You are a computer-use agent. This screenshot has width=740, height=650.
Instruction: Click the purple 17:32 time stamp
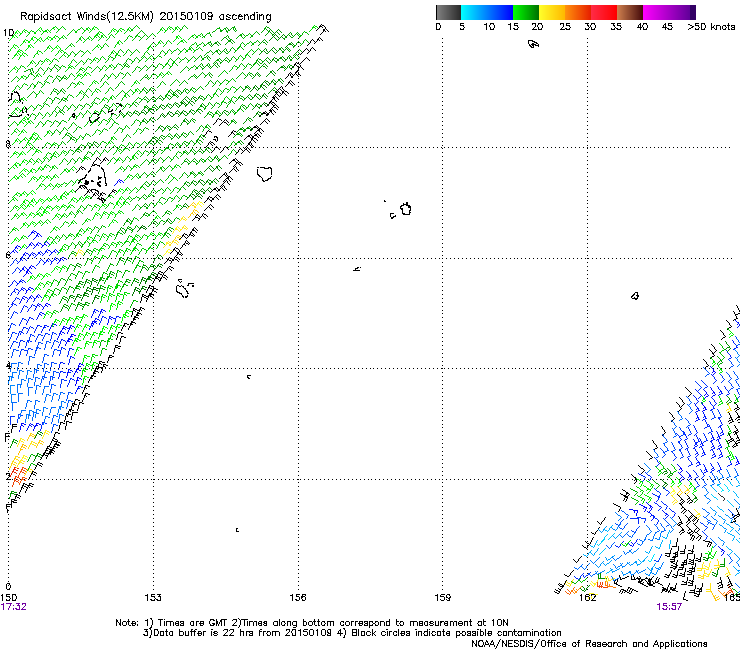point(14,607)
